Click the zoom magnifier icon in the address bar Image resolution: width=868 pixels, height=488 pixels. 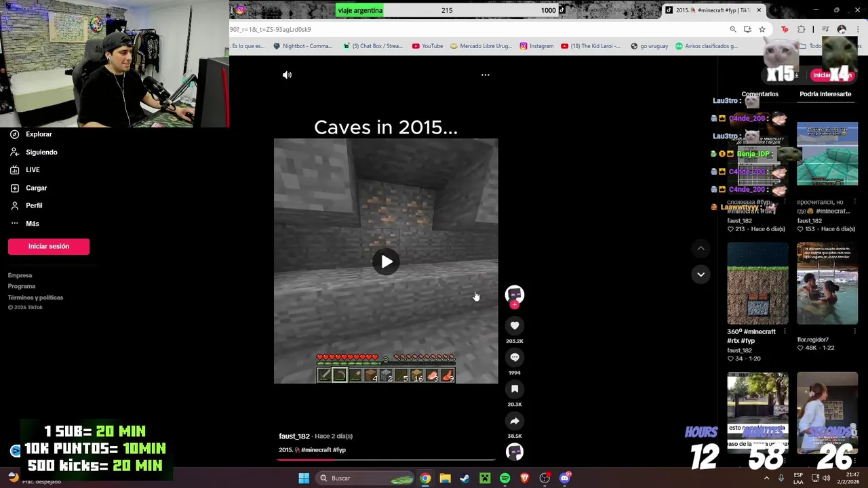click(x=733, y=29)
